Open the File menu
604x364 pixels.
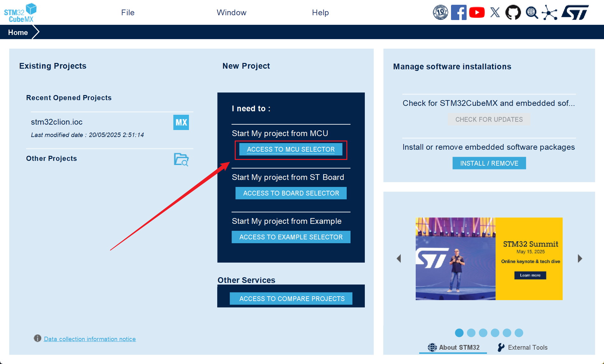(x=128, y=12)
